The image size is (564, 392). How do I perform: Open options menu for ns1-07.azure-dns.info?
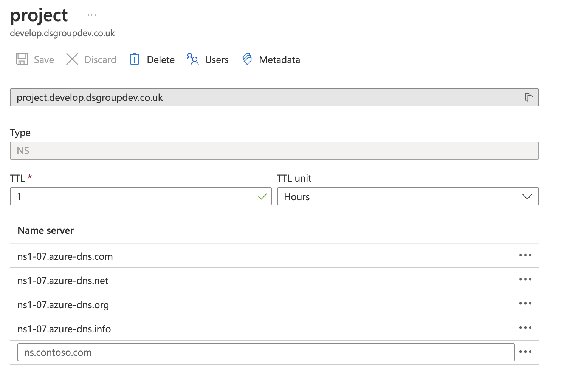click(x=525, y=328)
